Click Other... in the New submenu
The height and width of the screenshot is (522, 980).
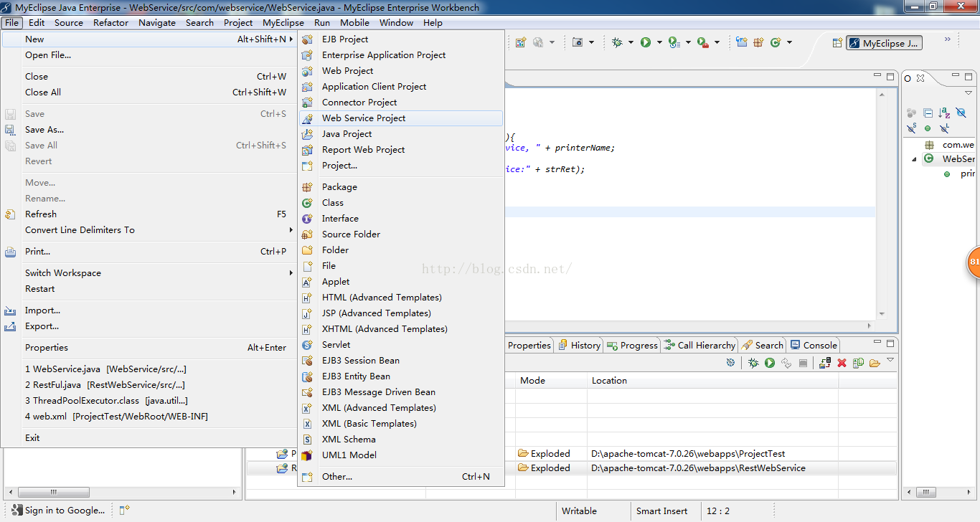[x=401, y=477]
